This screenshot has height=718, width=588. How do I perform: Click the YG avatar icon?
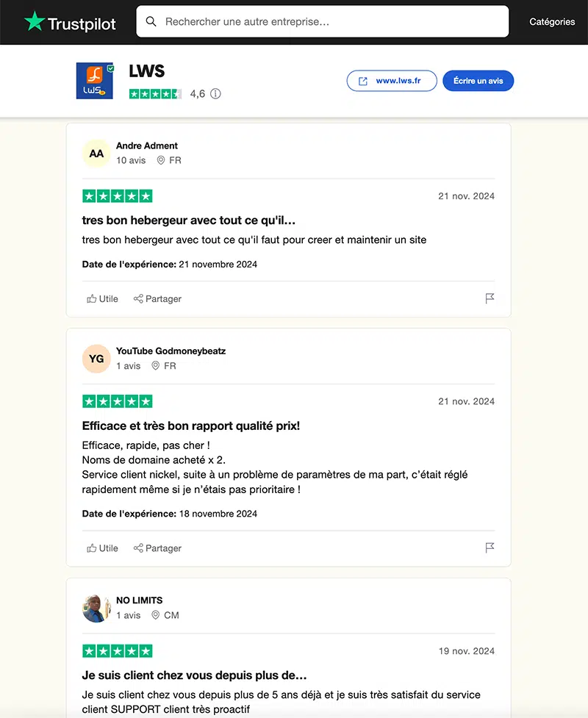(x=96, y=359)
